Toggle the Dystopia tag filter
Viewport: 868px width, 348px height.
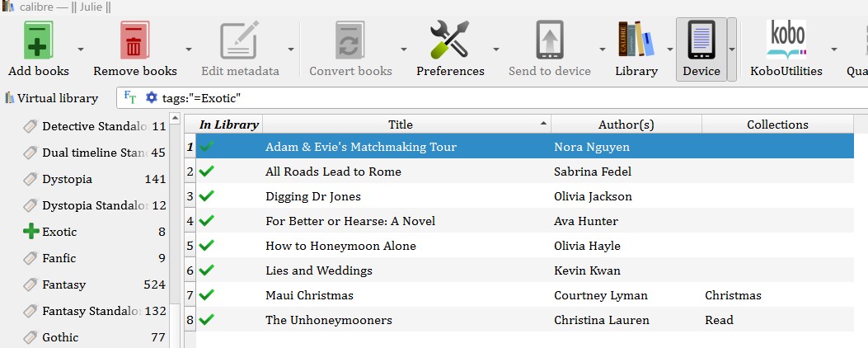tap(67, 179)
